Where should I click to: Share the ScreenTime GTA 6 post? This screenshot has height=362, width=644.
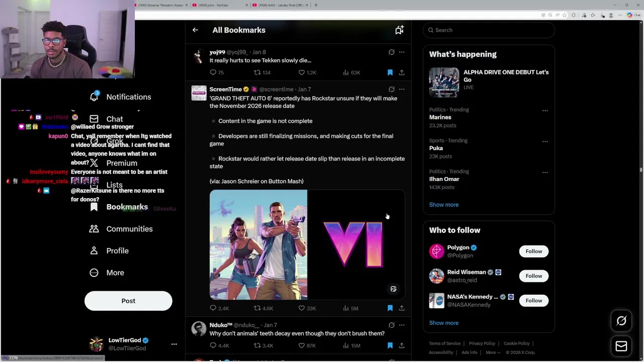point(401,308)
